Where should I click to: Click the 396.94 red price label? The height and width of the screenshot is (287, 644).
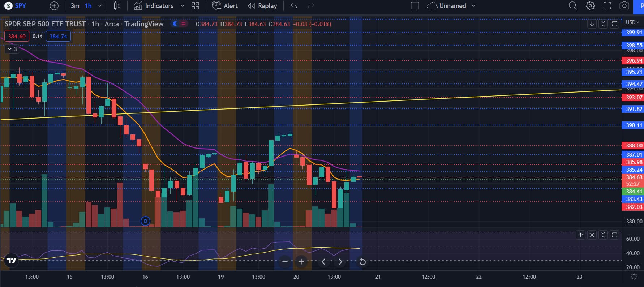point(633,61)
